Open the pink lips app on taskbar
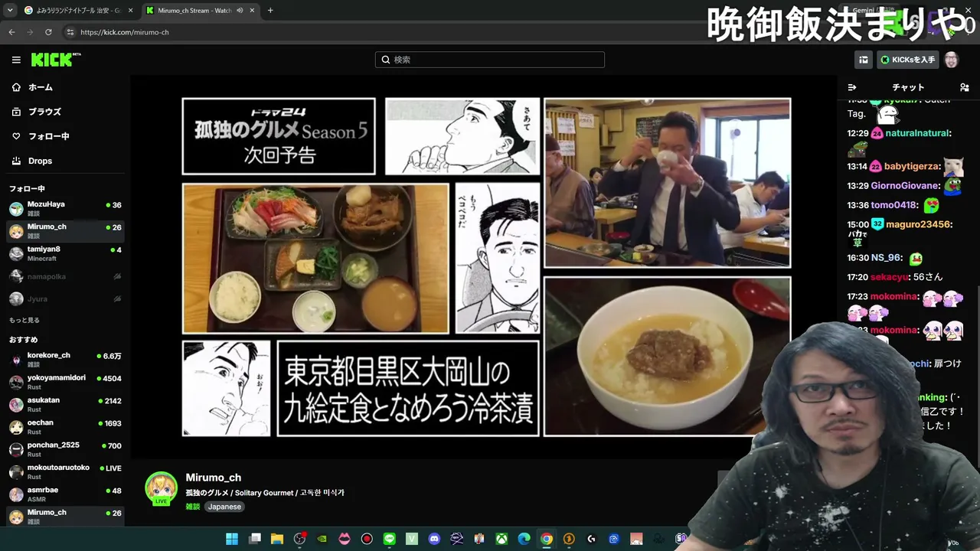 [345, 539]
